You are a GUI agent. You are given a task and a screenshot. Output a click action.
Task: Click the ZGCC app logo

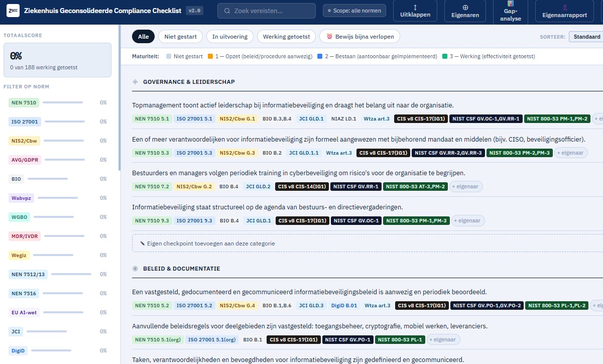click(13, 11)
